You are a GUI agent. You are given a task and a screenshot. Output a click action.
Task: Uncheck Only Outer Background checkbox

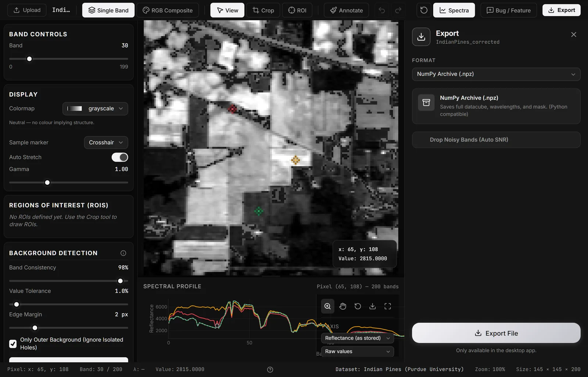click(x=13, y=344)
